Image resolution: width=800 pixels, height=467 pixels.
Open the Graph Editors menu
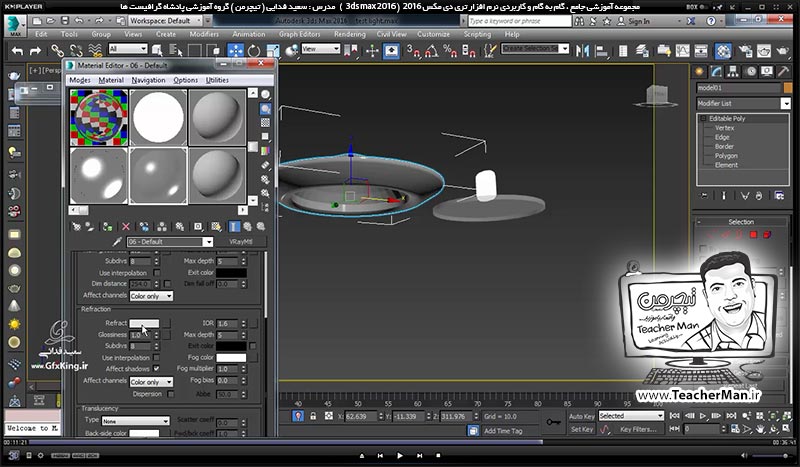(x=299, y=34)
